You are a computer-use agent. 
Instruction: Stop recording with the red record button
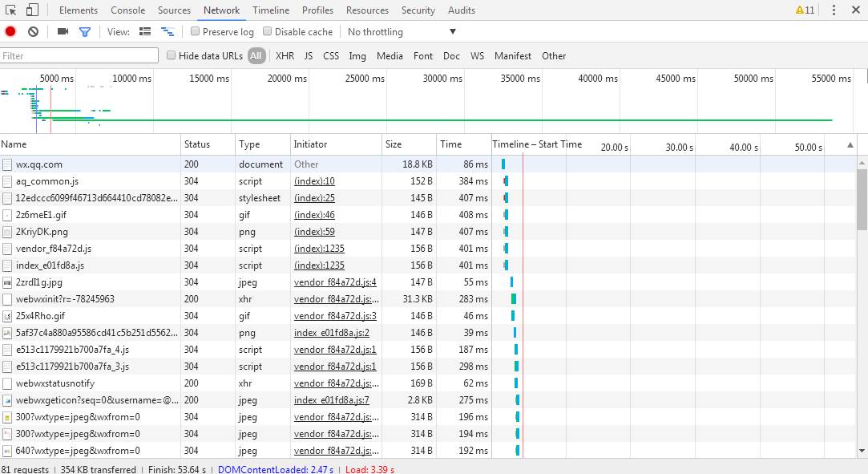pyautogui.click(x=10, y=32)
